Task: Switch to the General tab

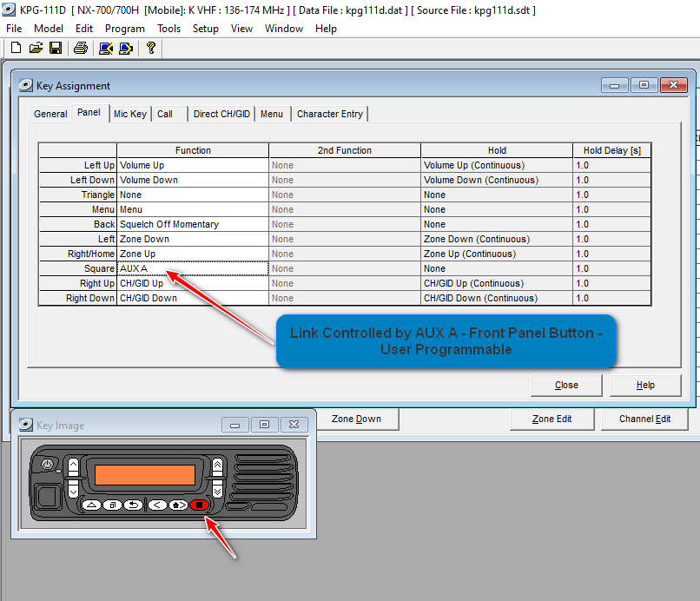Action: tap(50, 114)
